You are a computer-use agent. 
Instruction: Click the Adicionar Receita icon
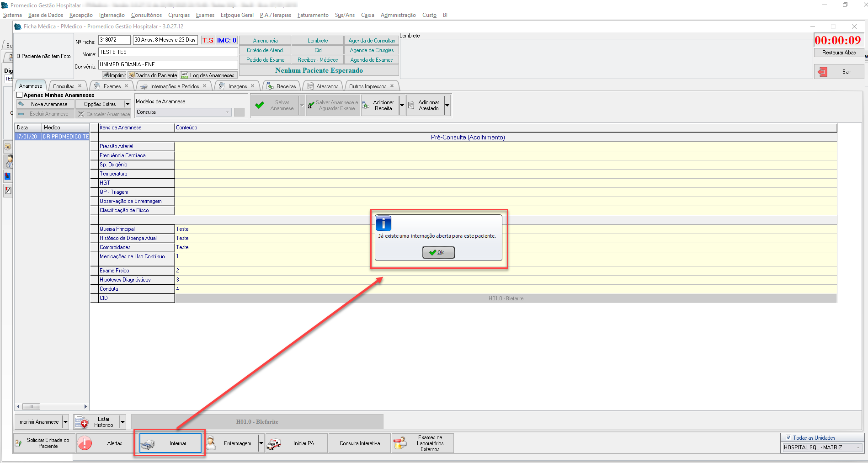pyautogui.click(x=366, y=106)
